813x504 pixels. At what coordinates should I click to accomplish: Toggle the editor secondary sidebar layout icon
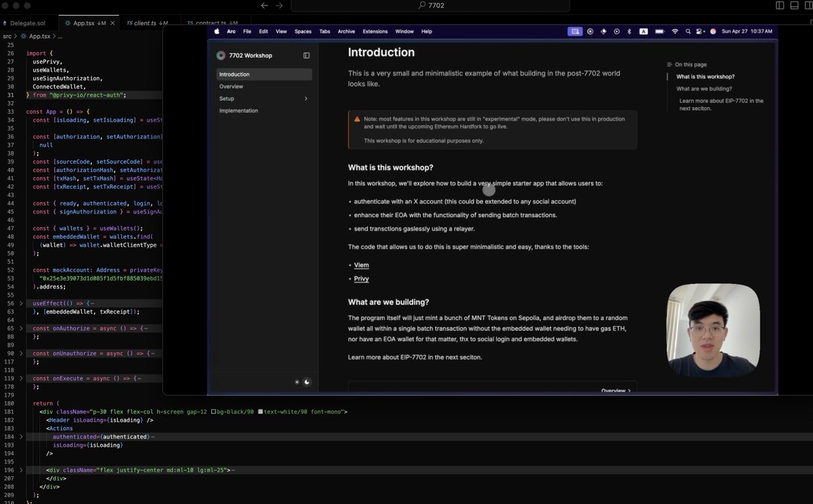[808, 5]
